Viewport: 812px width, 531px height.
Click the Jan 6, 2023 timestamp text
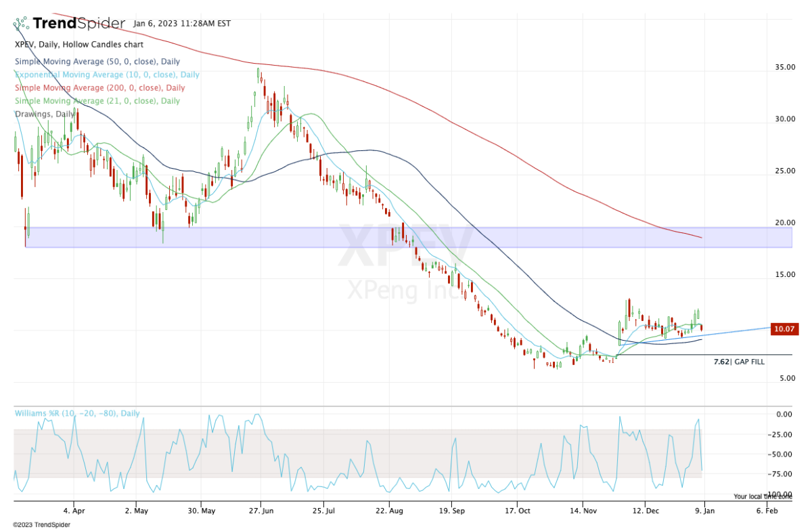pyautogui.click(x=182, y=24)
